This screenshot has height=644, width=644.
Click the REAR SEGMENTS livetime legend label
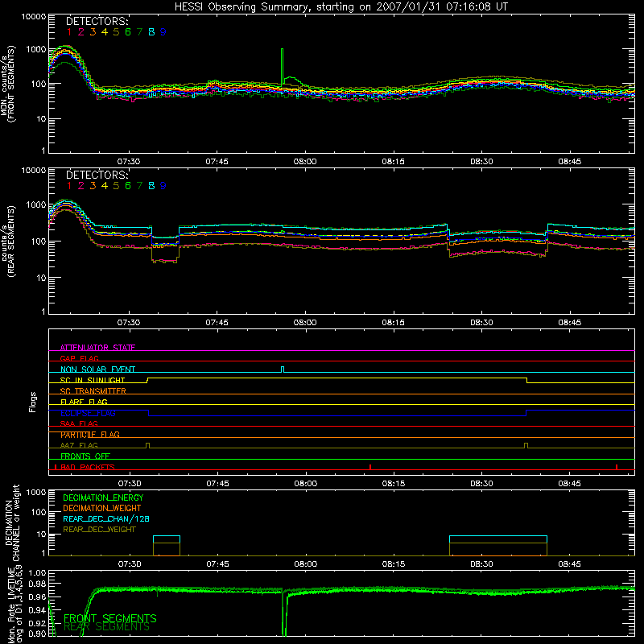(x=107, y=627)
